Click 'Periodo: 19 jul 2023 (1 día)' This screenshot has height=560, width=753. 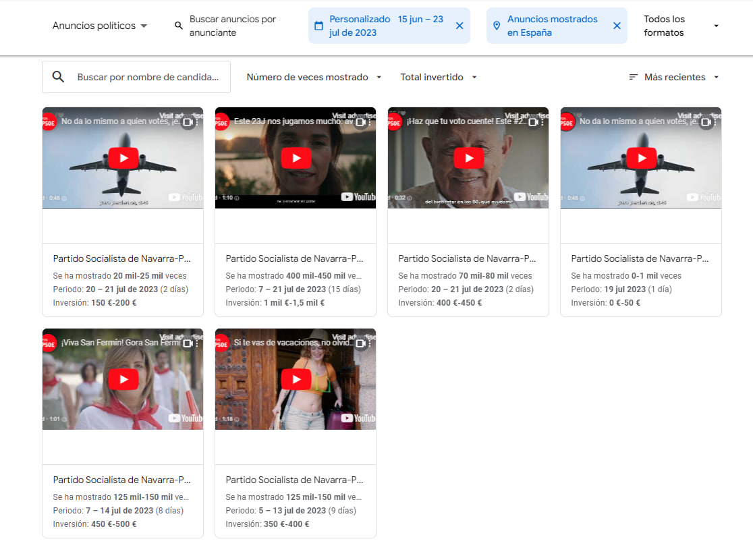point(621,289)
